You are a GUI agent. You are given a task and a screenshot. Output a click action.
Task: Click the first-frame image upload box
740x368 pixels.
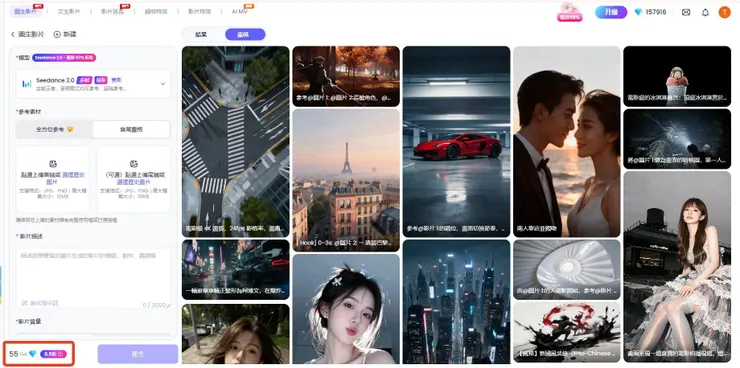[53, 179]
